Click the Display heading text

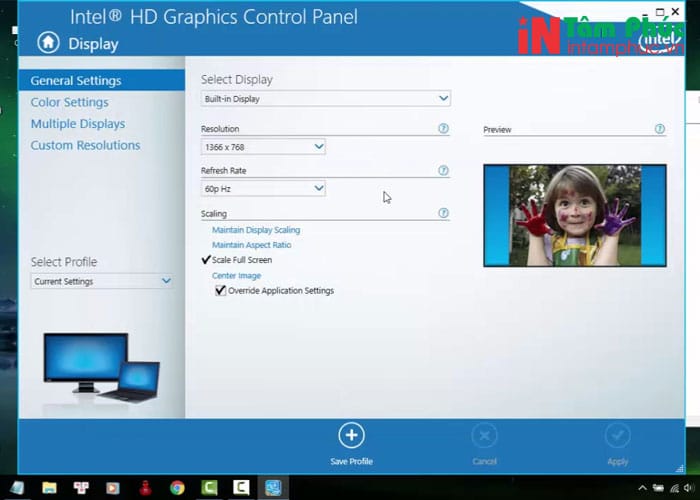93,44
